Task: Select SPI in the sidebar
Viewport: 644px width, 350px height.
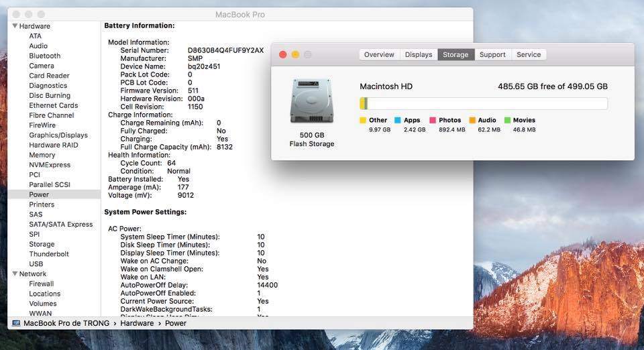Action: pyautogui.click(x=34, y=234)
